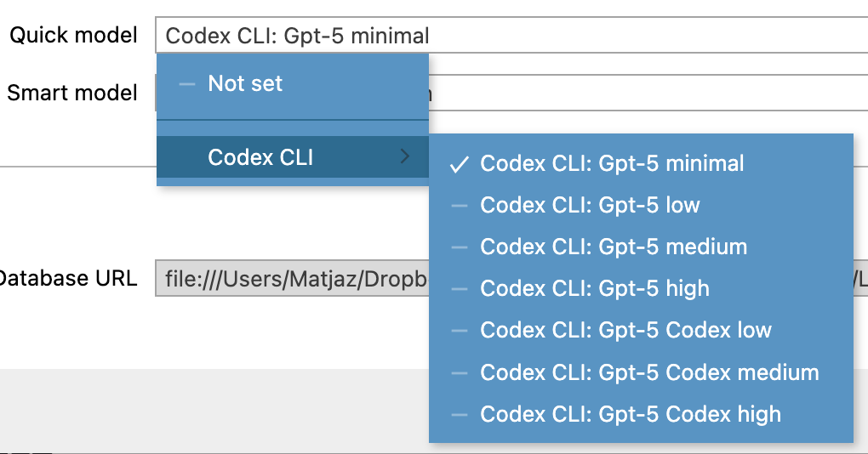
Task: Open the Quick model dropdown
Action: pos(511,36)
